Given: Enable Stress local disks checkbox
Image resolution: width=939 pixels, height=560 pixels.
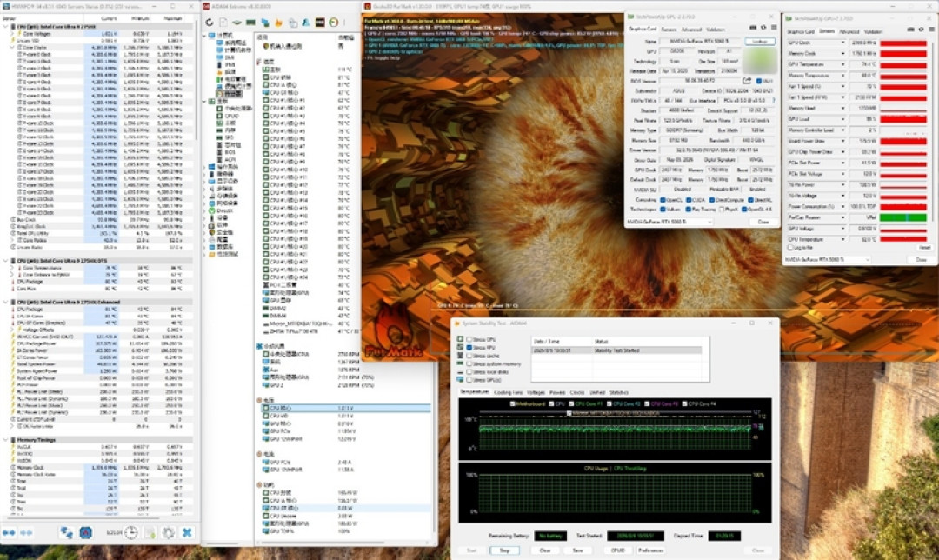Looking at the screenshot, I should 469,372.
